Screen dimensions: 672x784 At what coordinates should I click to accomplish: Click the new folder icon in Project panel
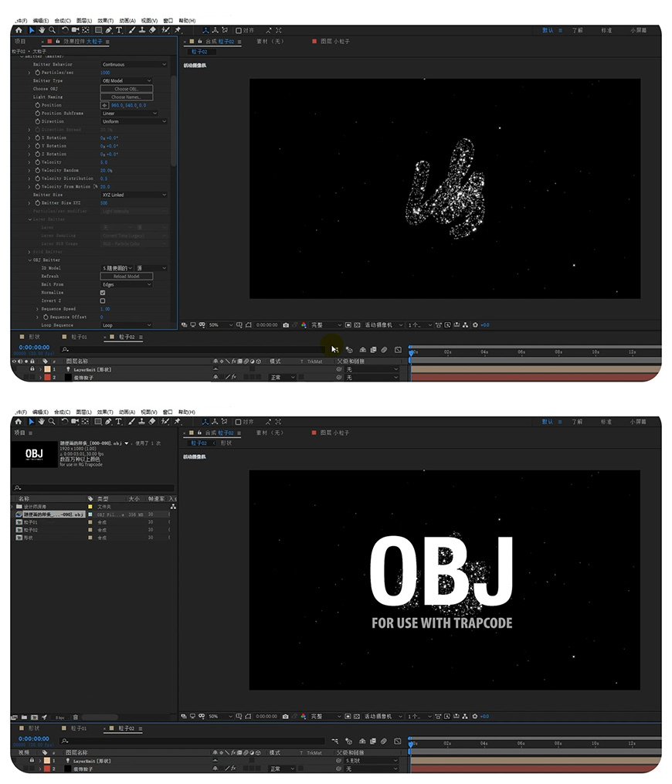(x=25, y=717)
